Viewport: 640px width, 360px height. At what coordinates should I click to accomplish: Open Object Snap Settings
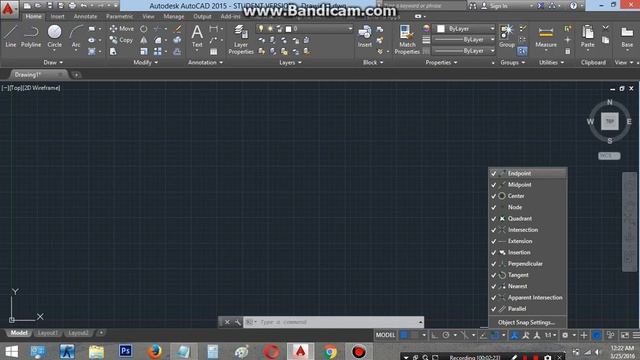pos(526,322)
